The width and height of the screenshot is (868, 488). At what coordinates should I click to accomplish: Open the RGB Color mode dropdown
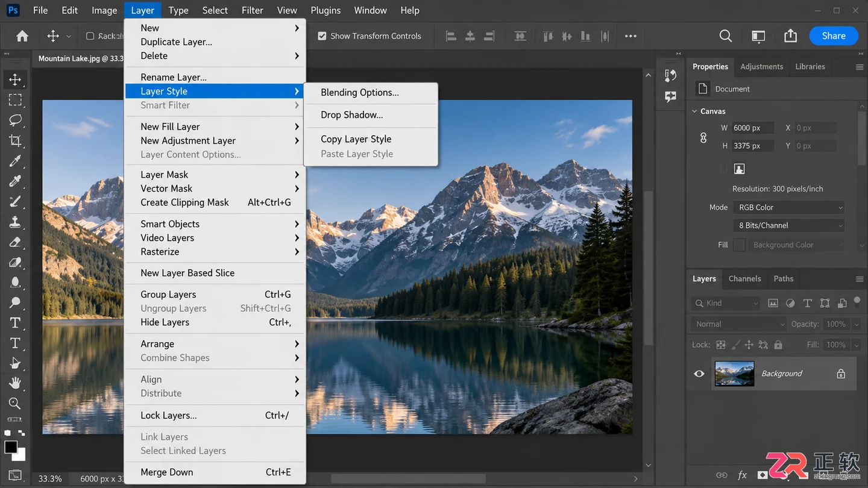pyautogui.click(x=788, y=207)
